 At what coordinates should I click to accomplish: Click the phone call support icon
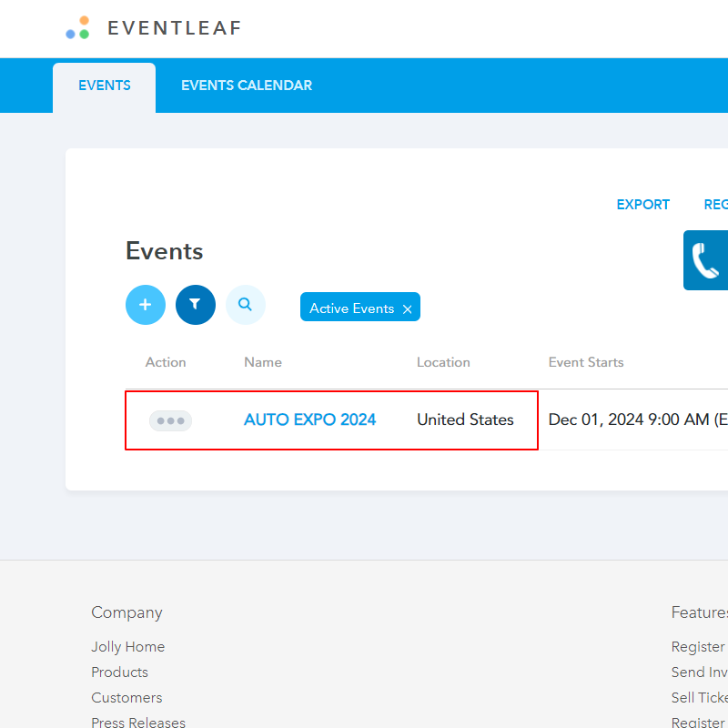pyautogui.click(x=706, y=260)
